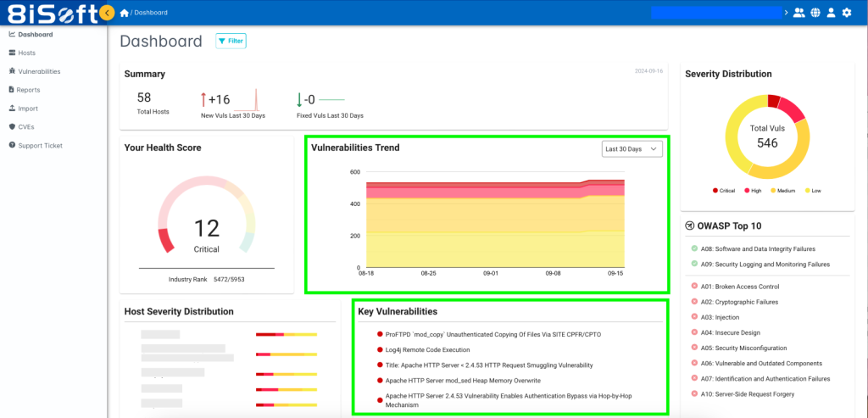868x418 pixels.
Task: Expand the chevron next to the blue header bar
Action: [786, 13]
